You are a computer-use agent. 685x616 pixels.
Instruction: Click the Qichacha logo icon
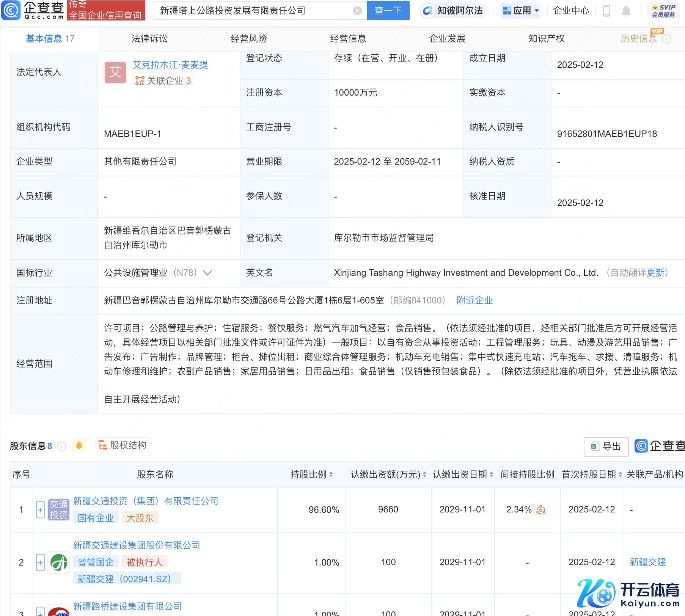tap(11, 10)
